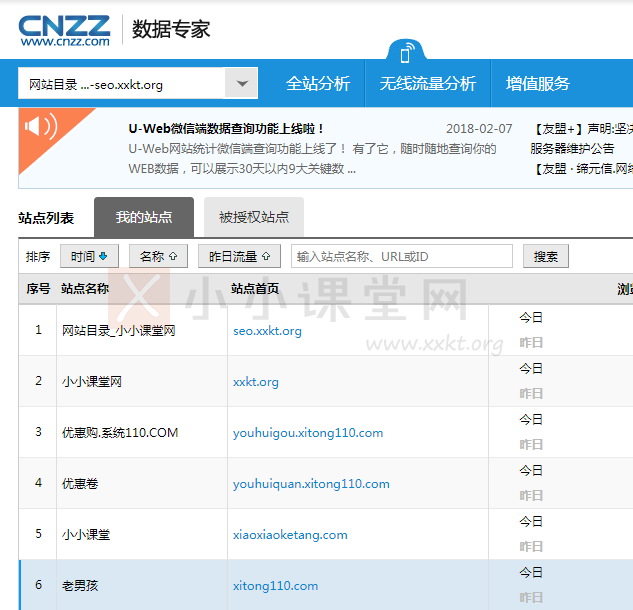Click the site name or URL search field
This screenshot has height=610, width=633.
402,256
